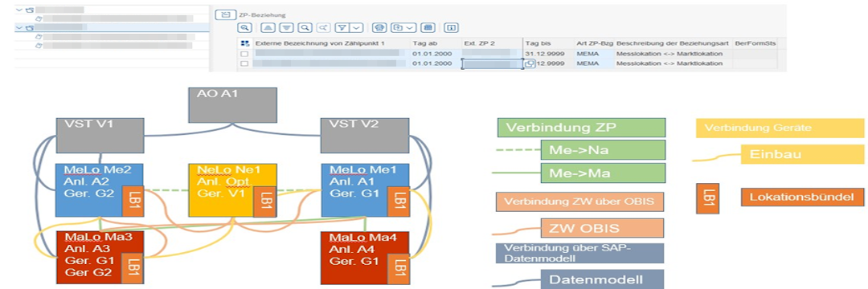Open value help icon in Ext. ZP 2 cell
Image resolution: width=868 pixels, height=289 pixels.
coord(529,63)
